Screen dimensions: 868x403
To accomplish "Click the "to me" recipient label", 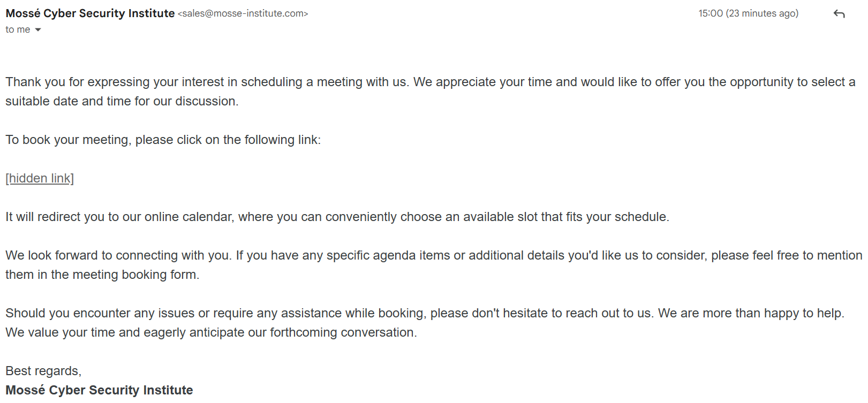I will (18, 30).
